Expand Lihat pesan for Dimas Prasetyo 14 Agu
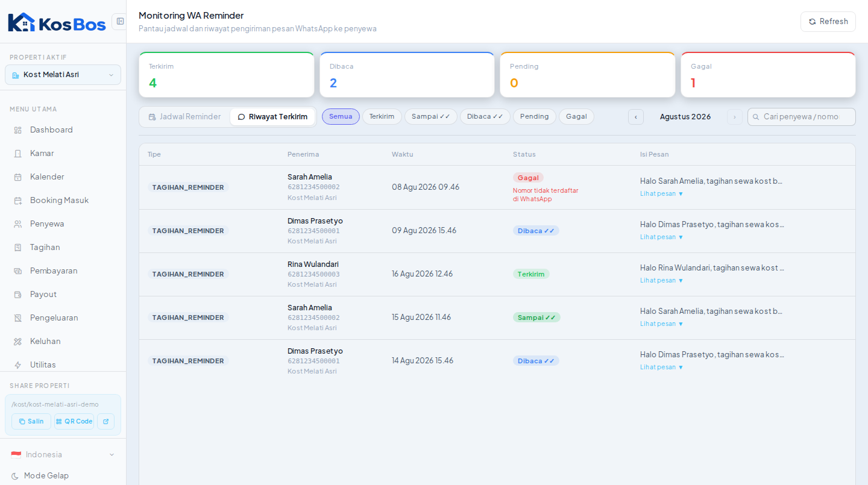Image resolution: width=868 pixels, height=485 pixels. coord(662,367)
